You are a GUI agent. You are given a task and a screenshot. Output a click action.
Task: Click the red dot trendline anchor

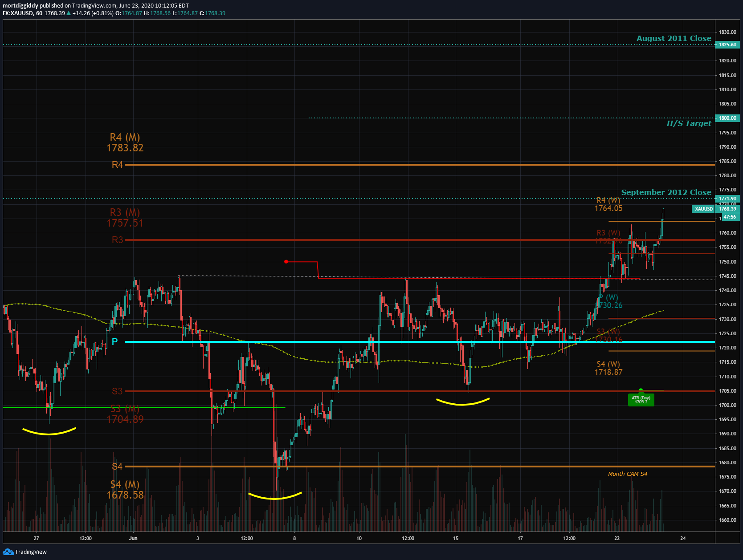pos(286,262)
